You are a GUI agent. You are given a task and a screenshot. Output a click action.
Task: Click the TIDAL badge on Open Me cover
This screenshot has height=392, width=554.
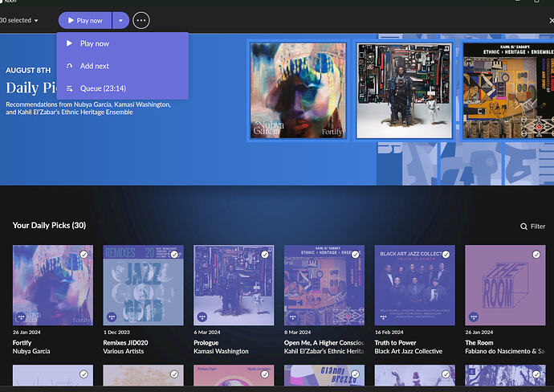(292, 317)
